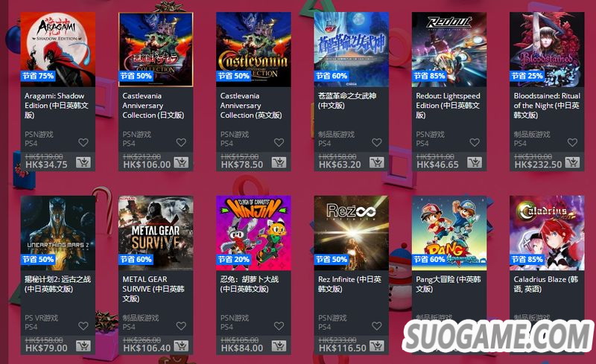Toggle wishlist heart for Castlevania Collection (英文版)

(x=279, y=142)
